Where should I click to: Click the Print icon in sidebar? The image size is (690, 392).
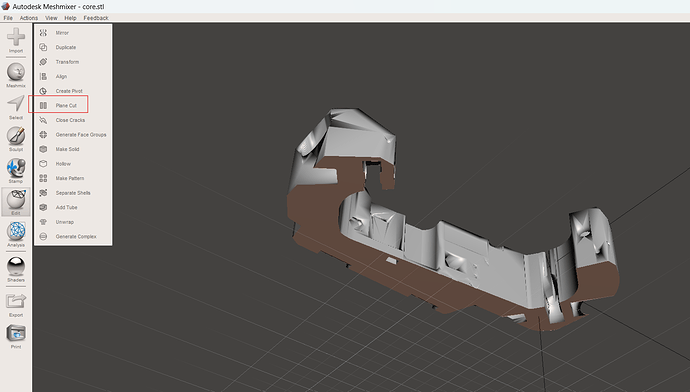[16, 333]
